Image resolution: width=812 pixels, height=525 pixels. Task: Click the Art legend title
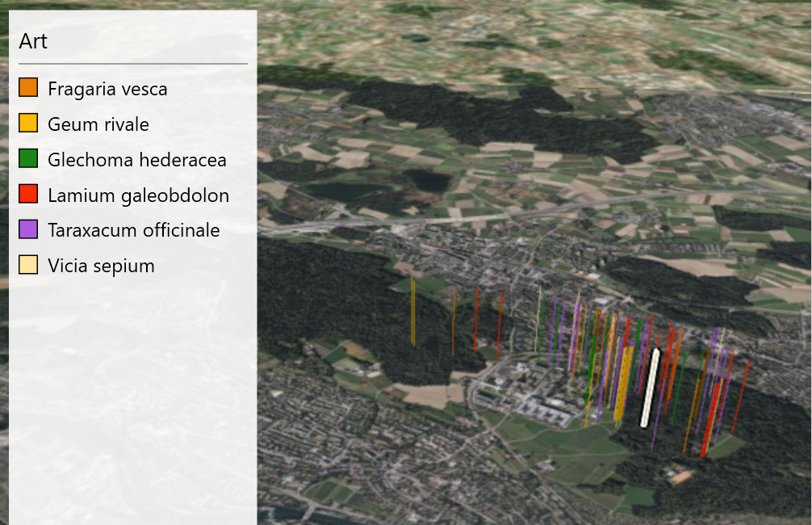(33, 41)
